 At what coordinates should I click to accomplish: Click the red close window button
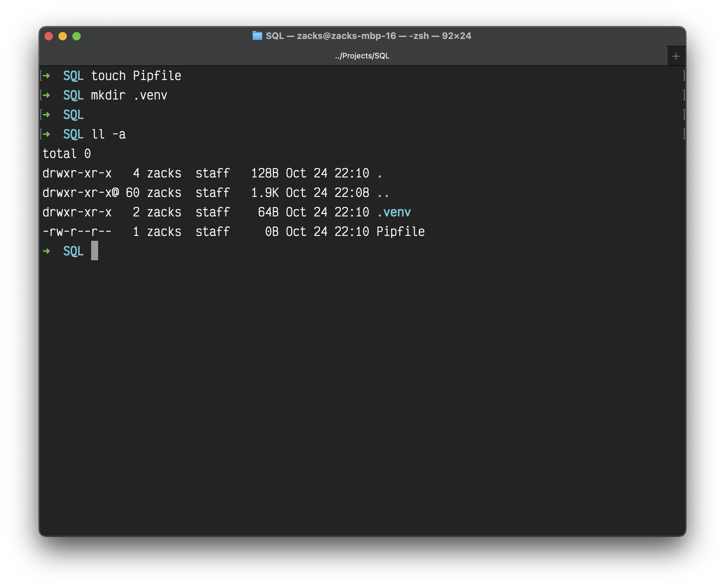click(x=49, y=36)
